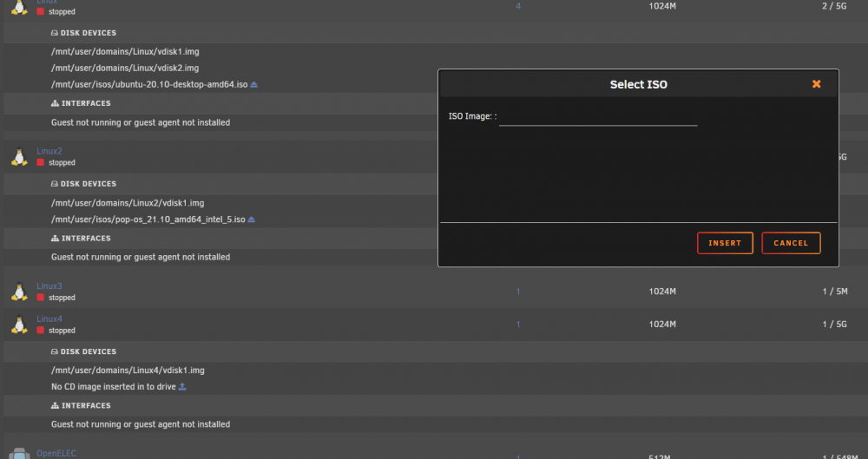Click Linux4 INTERFACES header
Viewport: 868px width, 459px height.
click(x=81, y=406)
